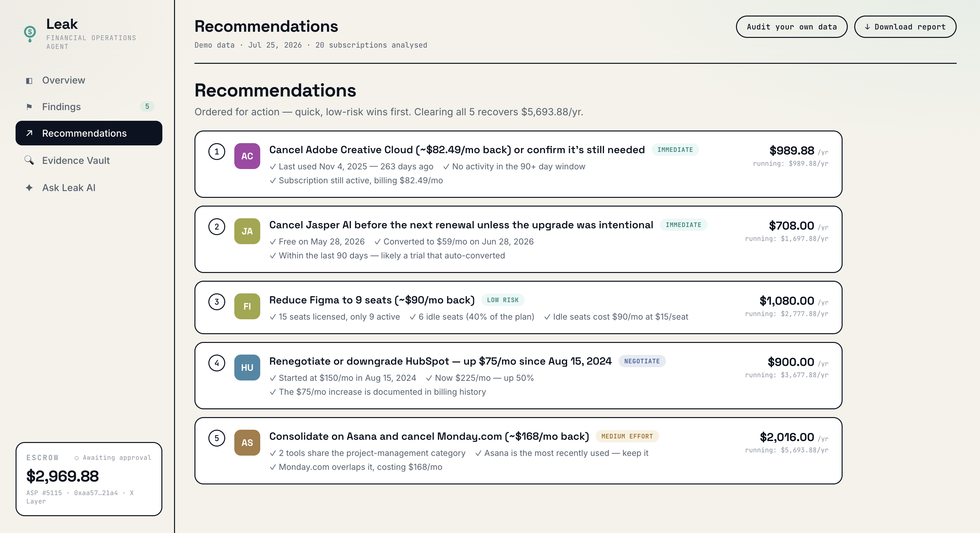980x533 pixels.
Task: Open the Evidence Vault
Action: (89, 160)
